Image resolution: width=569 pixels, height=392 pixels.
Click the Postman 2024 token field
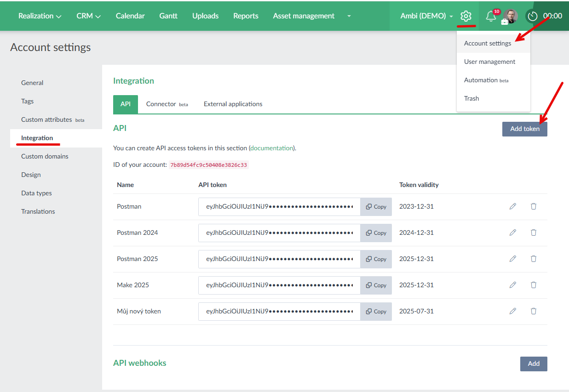(x=279, y=233)
